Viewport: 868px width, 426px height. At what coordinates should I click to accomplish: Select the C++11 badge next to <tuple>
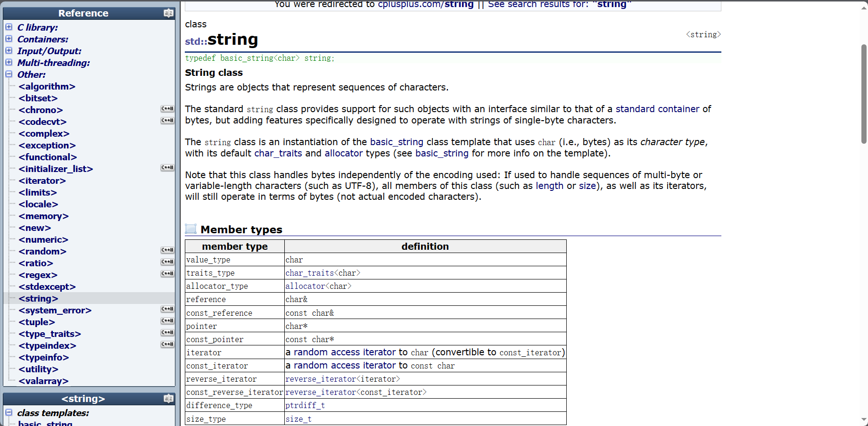click(167, 320)
